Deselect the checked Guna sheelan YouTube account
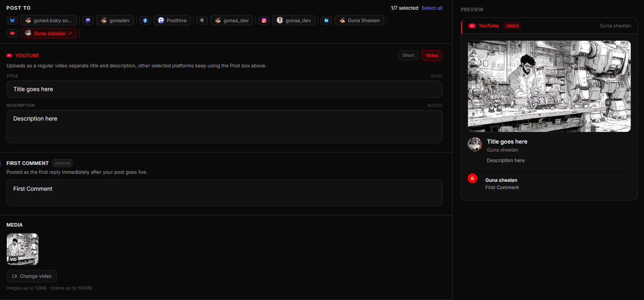 (49, 33)
